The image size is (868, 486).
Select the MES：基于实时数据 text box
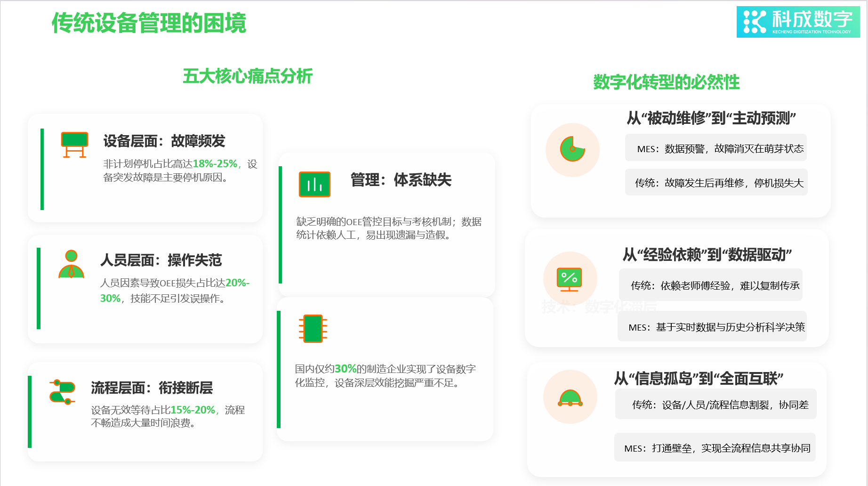click(x=712, y=326)
